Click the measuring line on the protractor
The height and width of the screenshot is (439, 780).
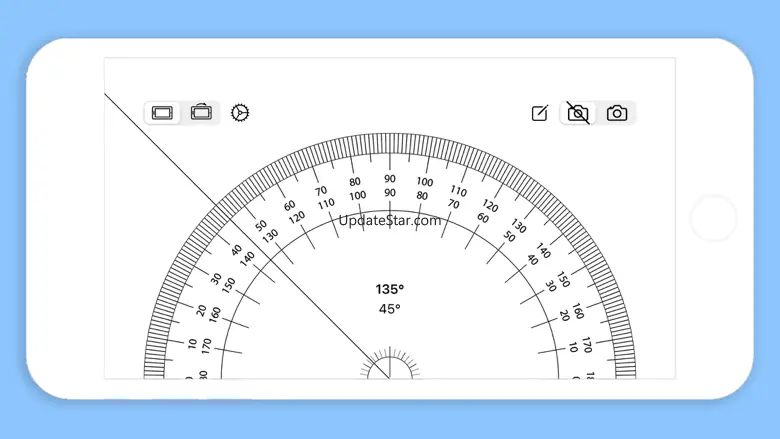point(247,236)
